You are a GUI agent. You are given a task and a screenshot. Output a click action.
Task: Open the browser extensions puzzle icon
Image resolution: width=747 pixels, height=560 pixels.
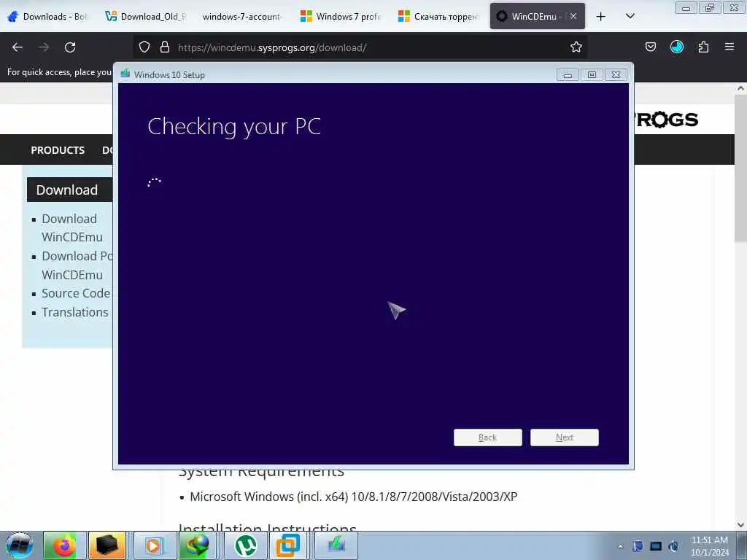pyautogui.click(x=703, y=47)
